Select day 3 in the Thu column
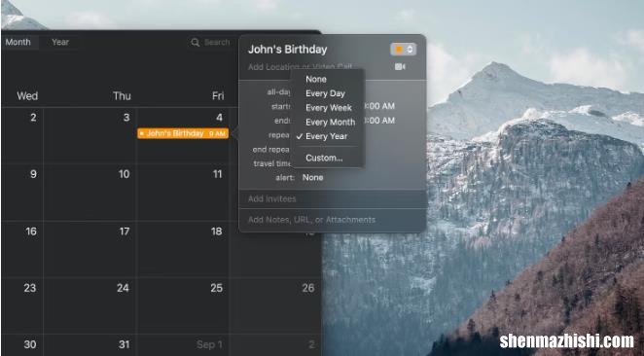This screenshot has width=644, height=356. coord(126,118)
